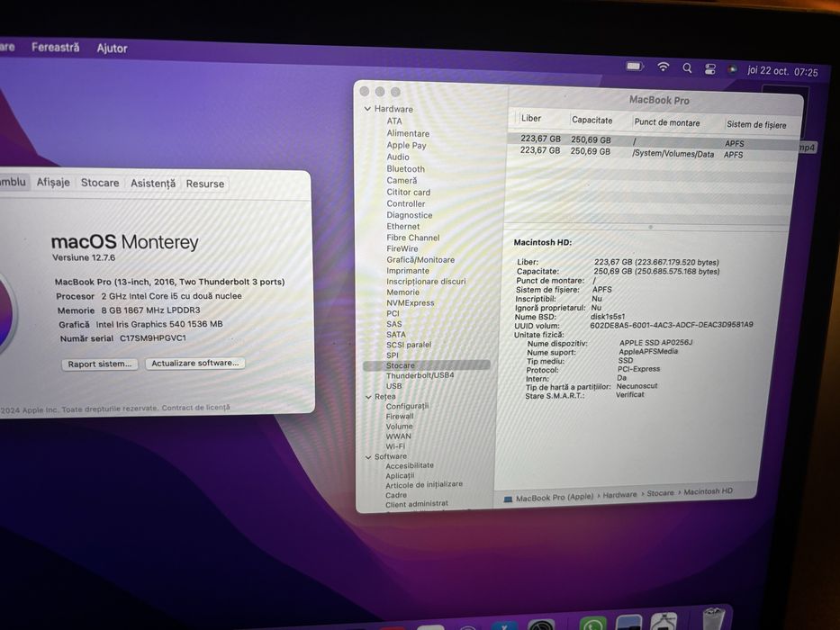The image size is (840, 630).
Task: Click Actualizare software... button
Action: 195,363
